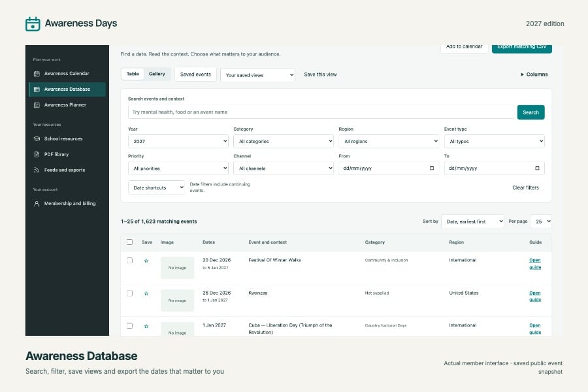Viewport: 588px width, 392px height.
Task: Click the School resources graduation cap icon
Action: pyautogui.click(x=37, y=139)
